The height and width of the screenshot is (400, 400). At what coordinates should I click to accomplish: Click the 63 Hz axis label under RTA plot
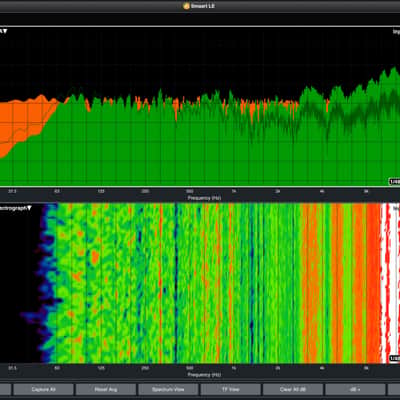[57, 191]
